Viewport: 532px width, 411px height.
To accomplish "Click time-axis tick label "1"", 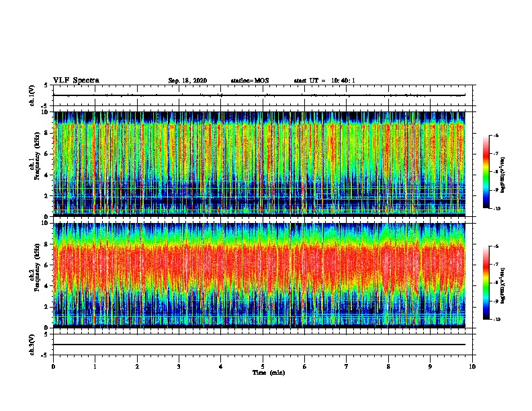I will click(x=95, y=367).
